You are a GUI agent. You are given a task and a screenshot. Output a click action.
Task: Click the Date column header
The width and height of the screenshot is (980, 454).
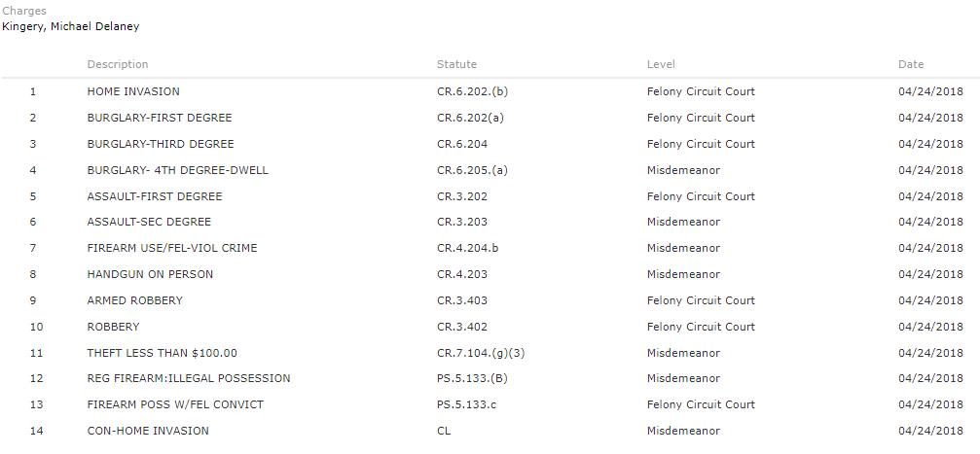coord(911,64)
